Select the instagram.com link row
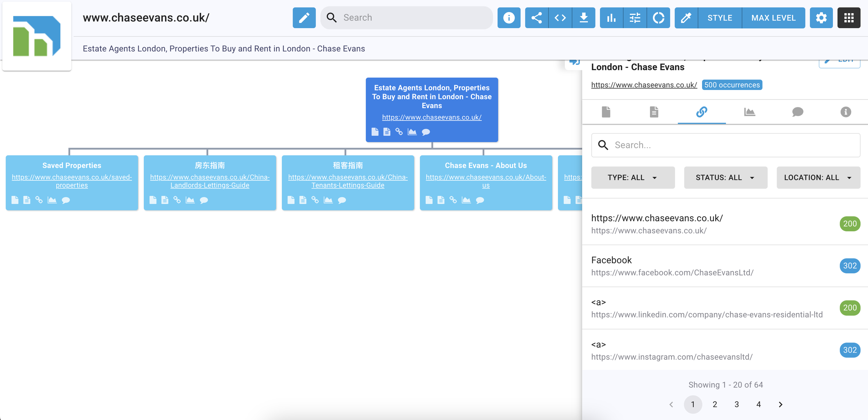The width and height of the screenshot is (868, 420). (x=725, y=350)
